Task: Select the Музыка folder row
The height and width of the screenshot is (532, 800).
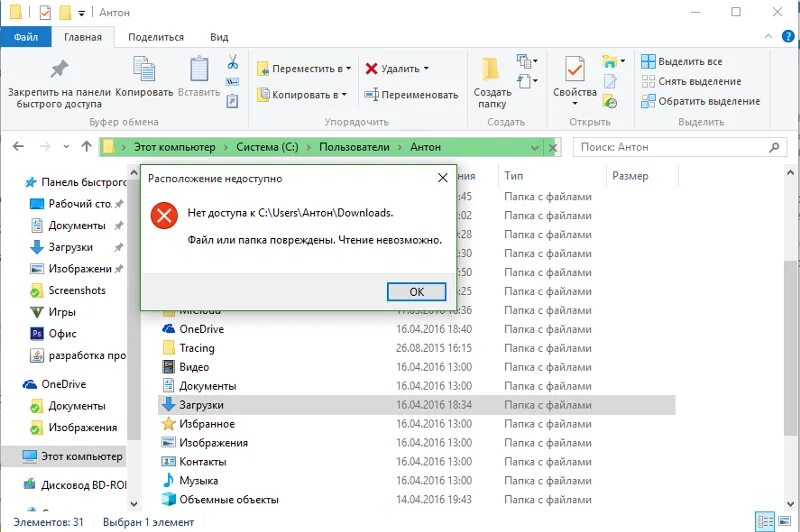Action: [417, 480]
